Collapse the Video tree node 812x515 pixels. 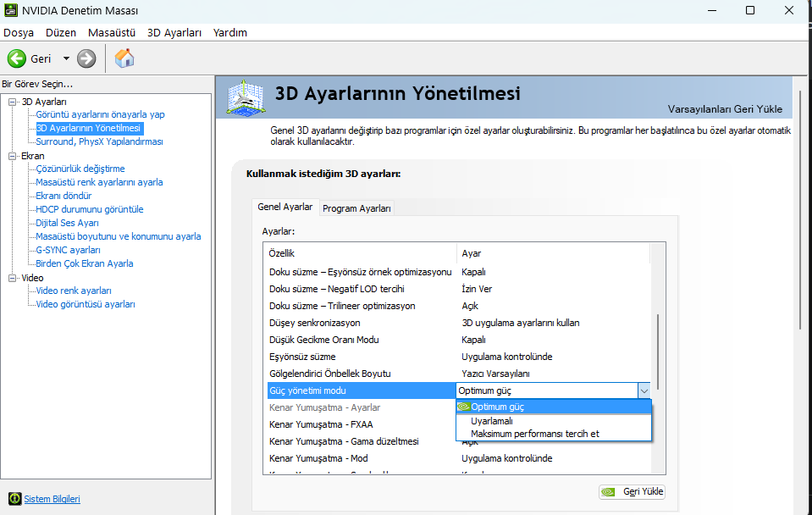coord(13,278)
